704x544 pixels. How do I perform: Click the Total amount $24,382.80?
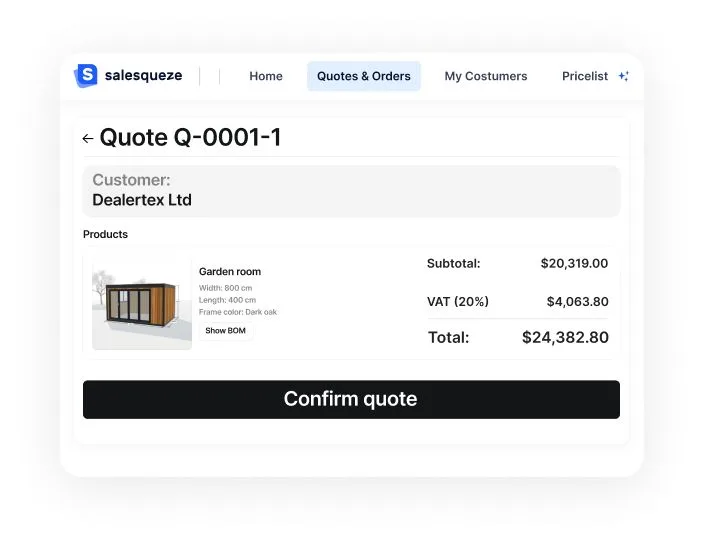[565, 338]
